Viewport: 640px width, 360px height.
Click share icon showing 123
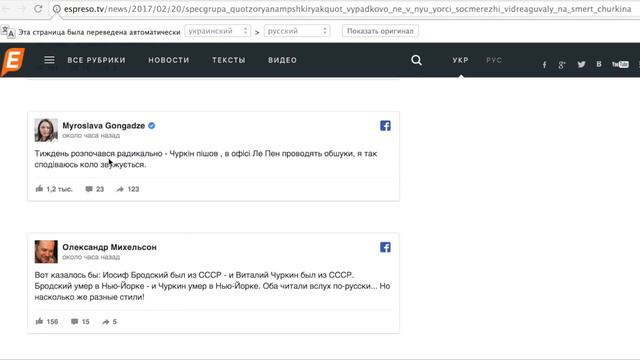pos(120,189)
